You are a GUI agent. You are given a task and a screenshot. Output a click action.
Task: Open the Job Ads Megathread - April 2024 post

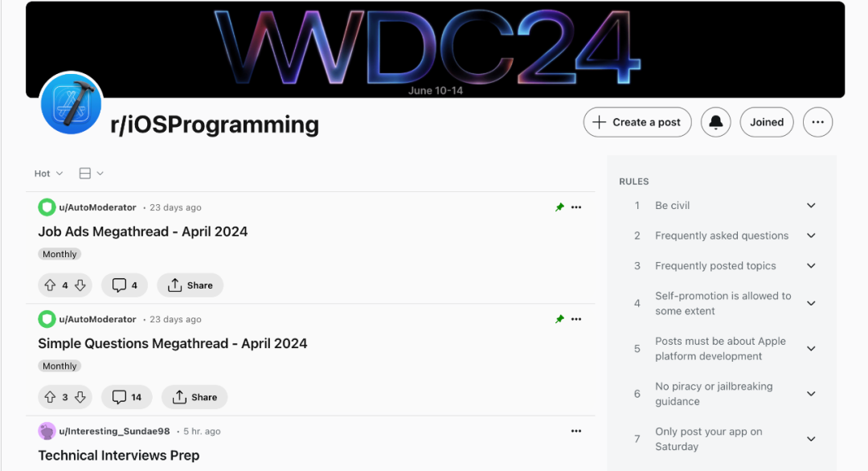click(x=143, y=231)
